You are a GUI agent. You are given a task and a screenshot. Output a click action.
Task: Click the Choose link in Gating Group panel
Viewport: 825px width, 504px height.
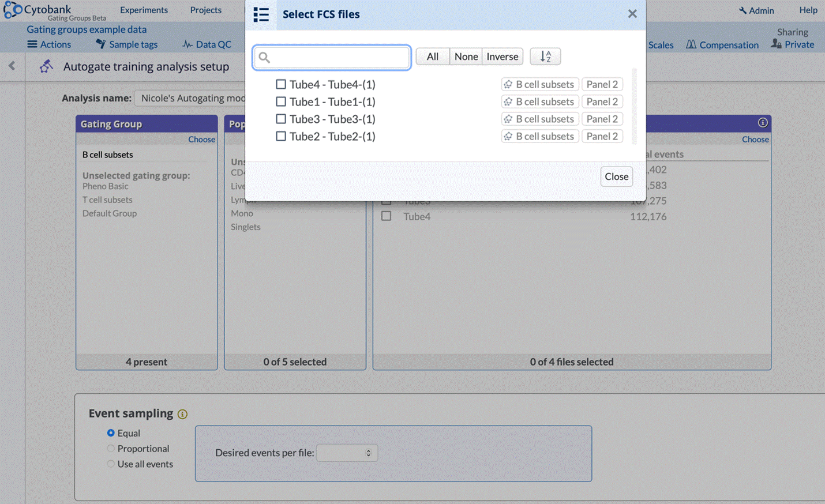[x=201, y=140]
